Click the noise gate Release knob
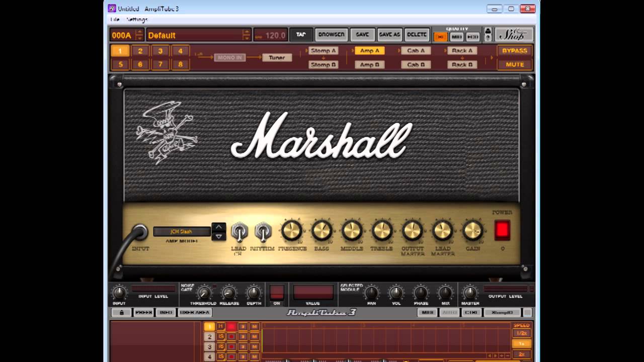 pyautogui.click(x=229, y=293)
